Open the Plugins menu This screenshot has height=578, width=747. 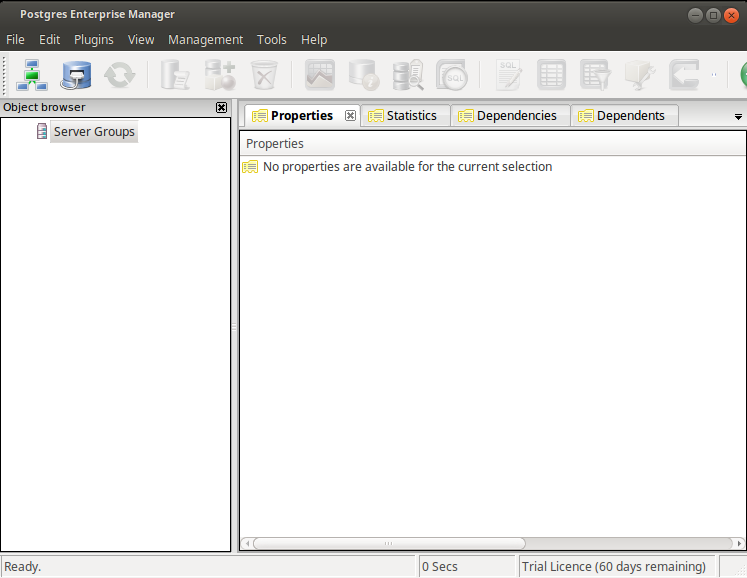coord(94,40)
